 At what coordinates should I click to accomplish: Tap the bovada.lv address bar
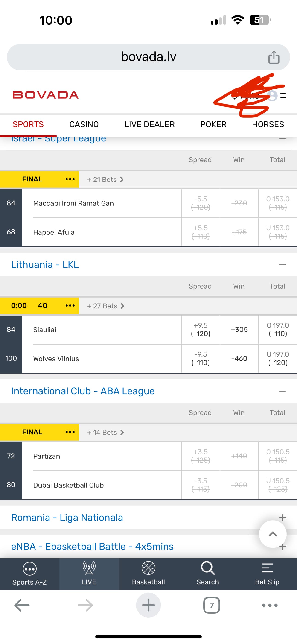coord(148,57)
